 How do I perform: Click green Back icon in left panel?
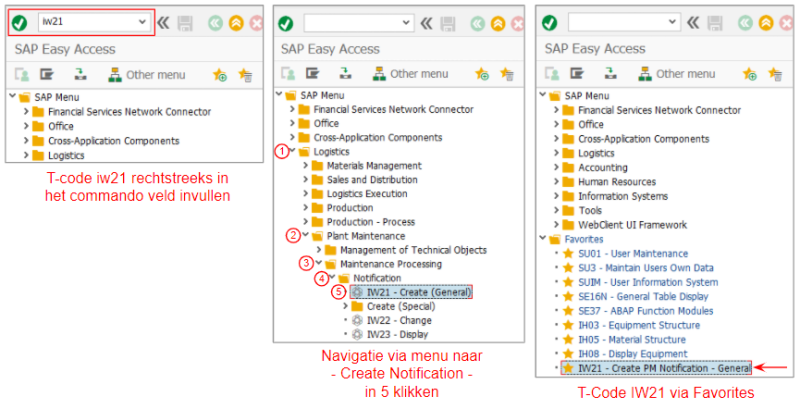215,23
